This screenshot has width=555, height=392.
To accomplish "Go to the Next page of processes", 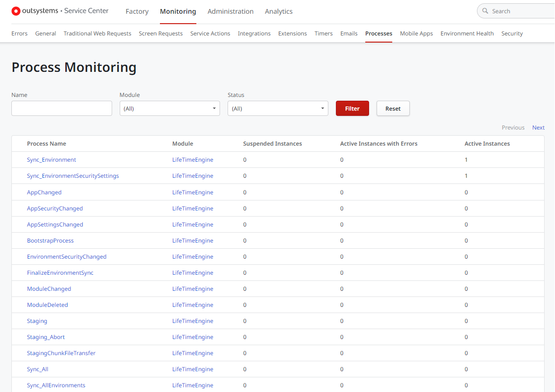I will click(x=538, y=127).
